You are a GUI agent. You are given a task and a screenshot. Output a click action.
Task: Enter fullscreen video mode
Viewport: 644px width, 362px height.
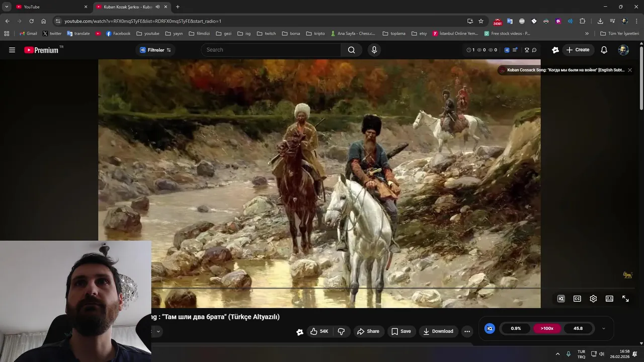pos(625,299)
